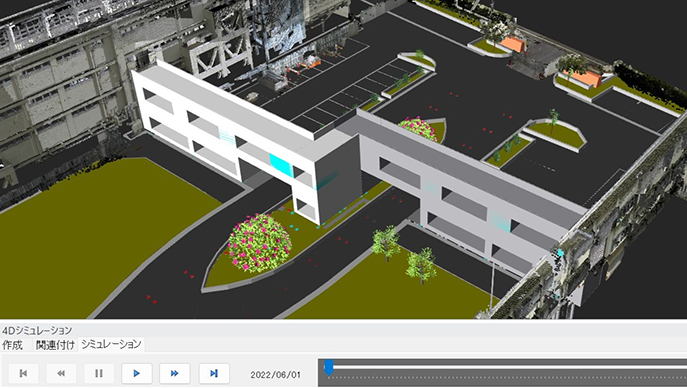
Task: Click the fast-forward double-arrow button
Action: click(x=174, y=374)
